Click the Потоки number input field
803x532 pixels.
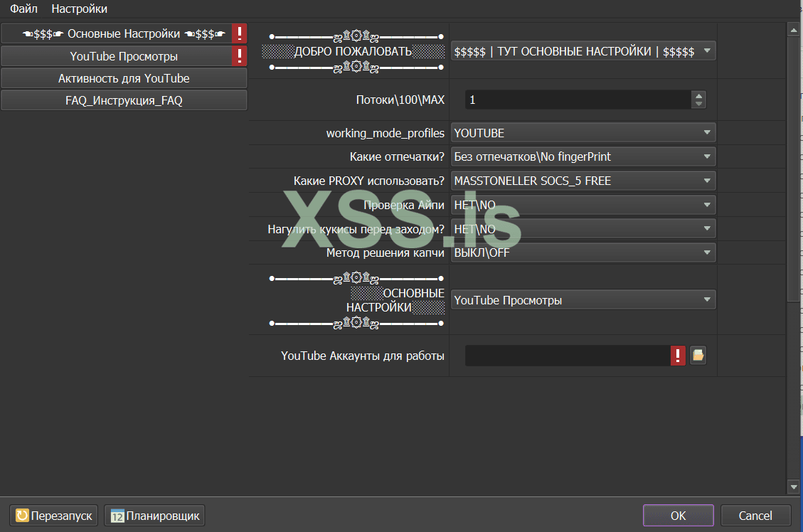pos(578,100)
